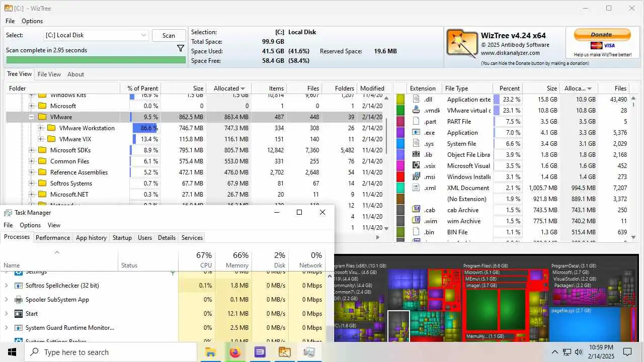
Task: Click the red .msi color swatch
Action: click(400, 176)
